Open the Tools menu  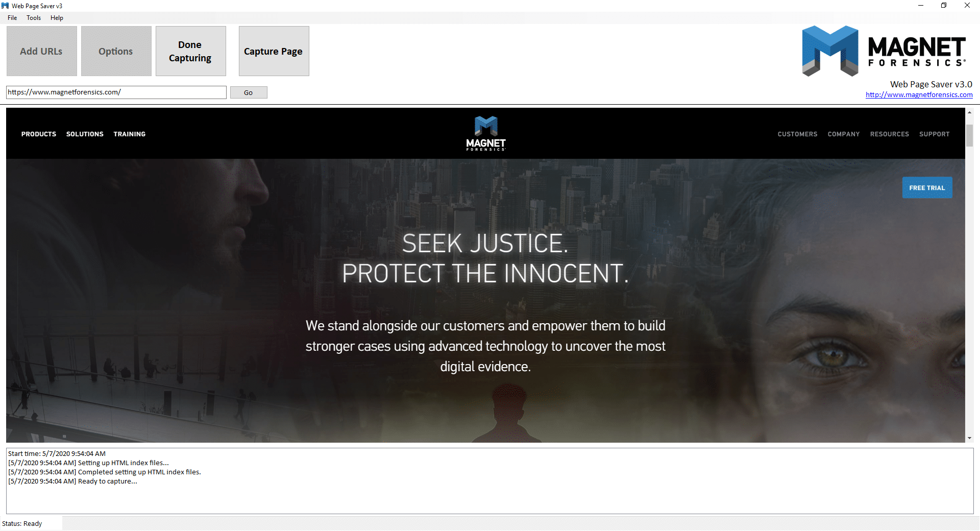pyautogui.click(x=34, y=18)
